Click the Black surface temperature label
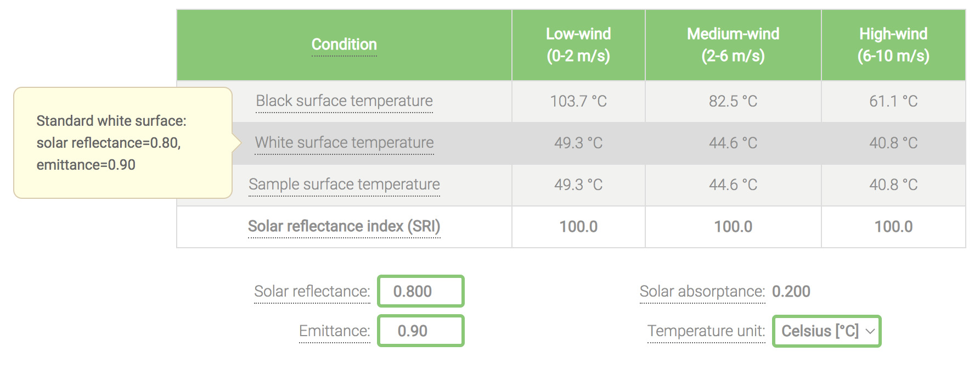 (x=344, y=101)
